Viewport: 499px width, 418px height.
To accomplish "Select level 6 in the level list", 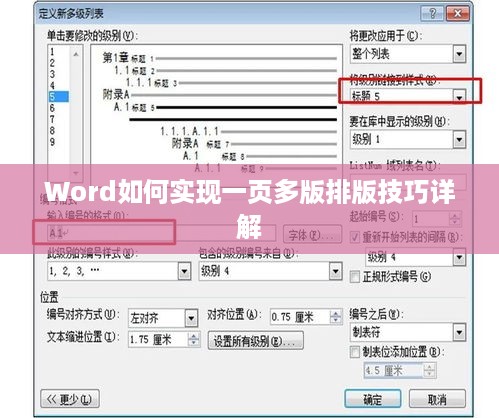I will [x=52, y=108].
